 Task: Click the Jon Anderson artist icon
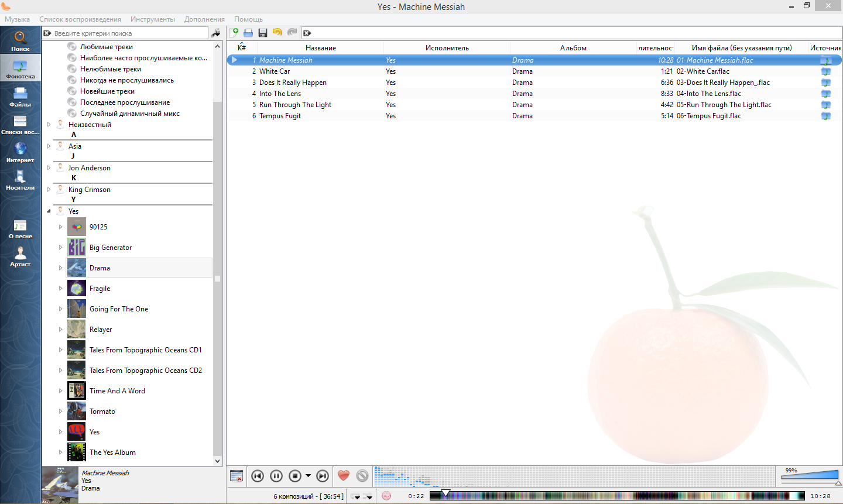[60, 167]
